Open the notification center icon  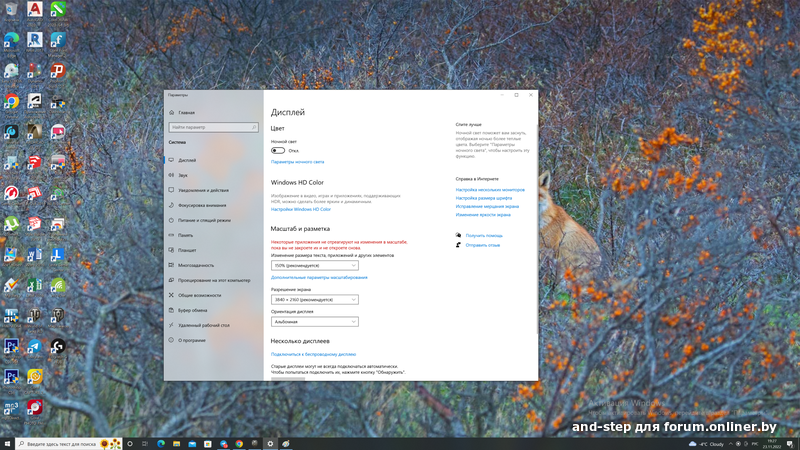point(790,444)
